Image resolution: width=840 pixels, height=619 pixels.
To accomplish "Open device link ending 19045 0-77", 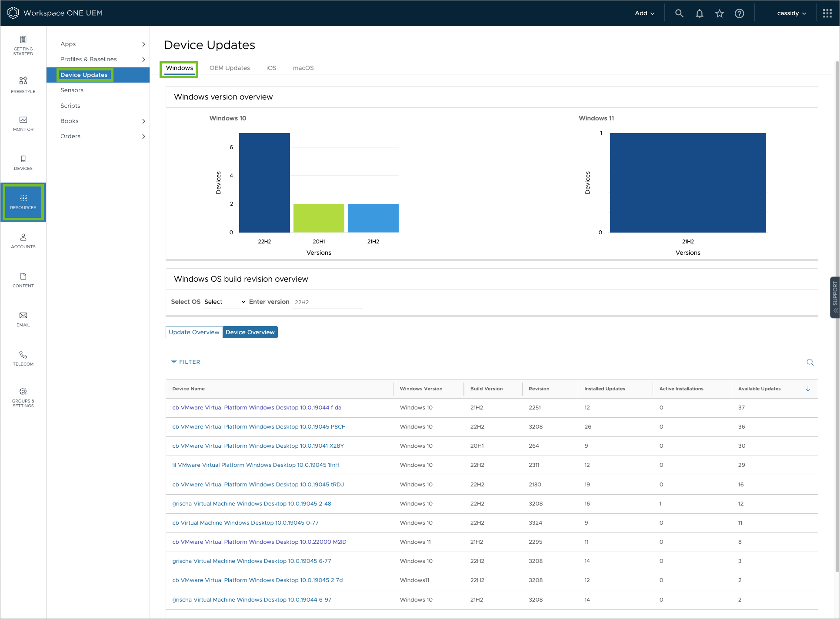I will tap(245, 523).
